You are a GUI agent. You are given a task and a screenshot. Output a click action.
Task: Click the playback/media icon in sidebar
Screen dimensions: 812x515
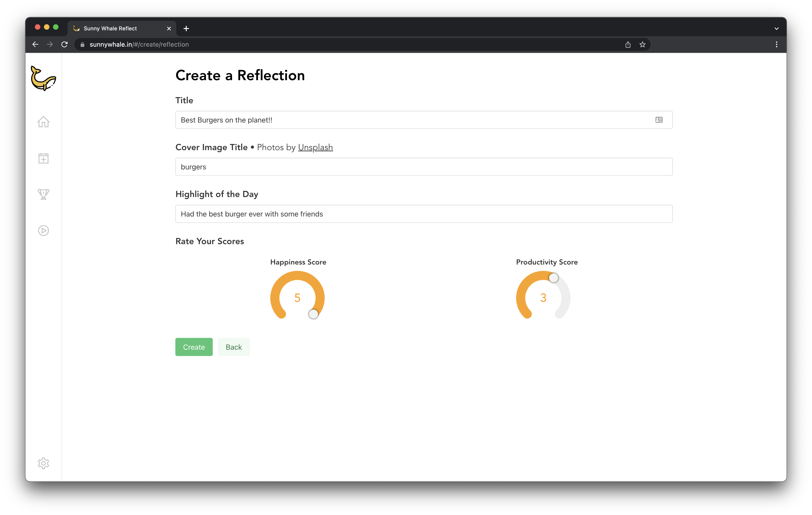point(44,231)
